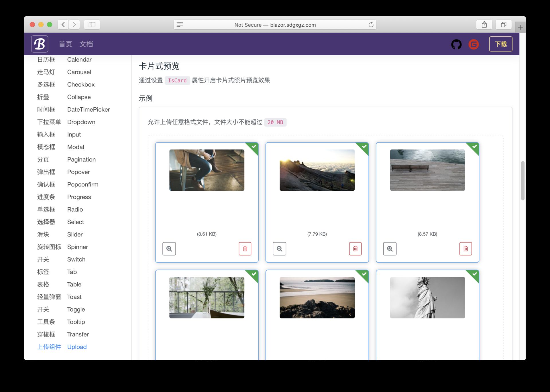
Task: Click the Upload component sidebar link
Action: click(x=76, y=346)
